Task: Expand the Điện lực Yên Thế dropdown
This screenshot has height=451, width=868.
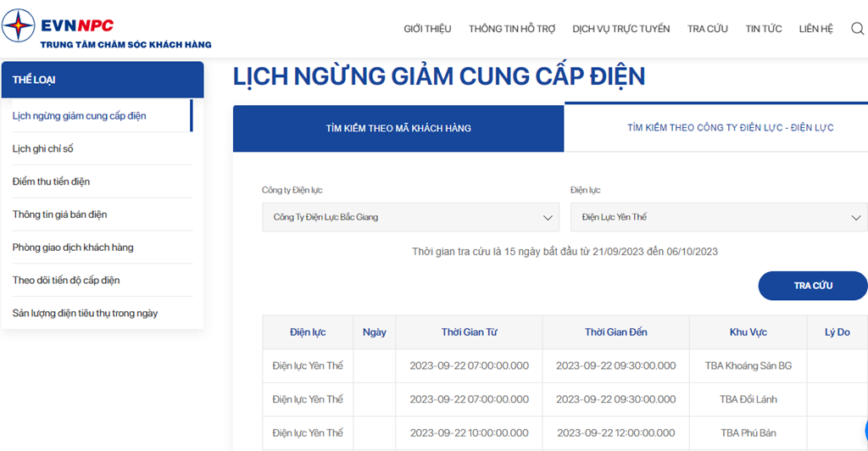Action: coord(718,217)
